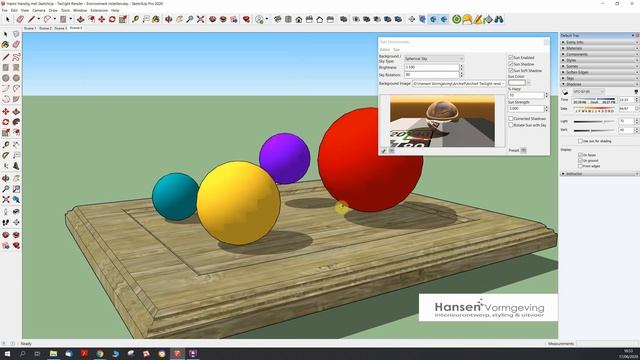
Task: Toggle the On faces display checkbox
Action: pyautogui.click(x=580, y=155)
